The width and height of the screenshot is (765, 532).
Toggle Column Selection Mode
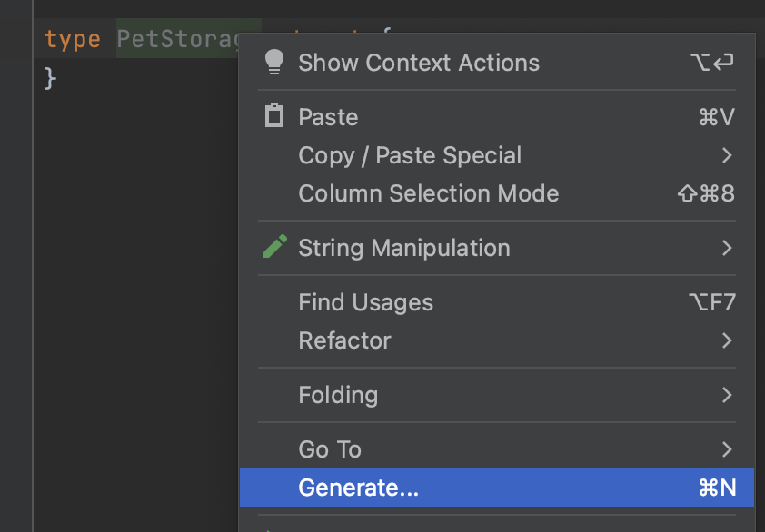click(428, 193)
